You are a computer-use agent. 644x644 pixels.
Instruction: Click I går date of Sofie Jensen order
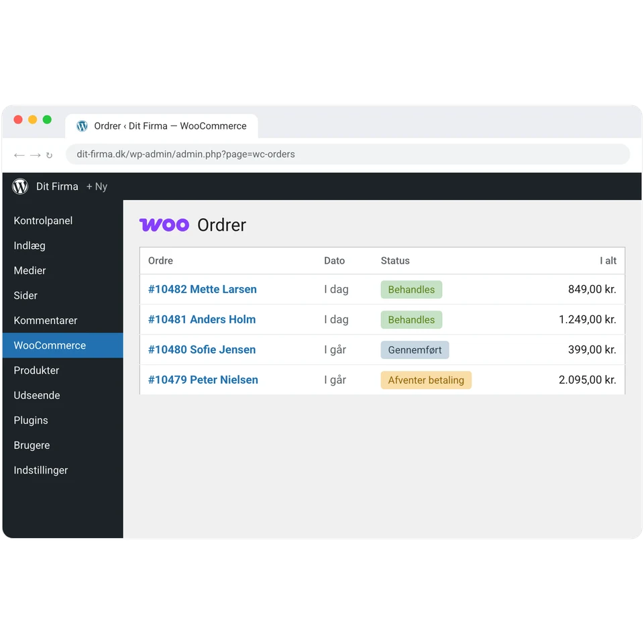click(x=335, y=350)
